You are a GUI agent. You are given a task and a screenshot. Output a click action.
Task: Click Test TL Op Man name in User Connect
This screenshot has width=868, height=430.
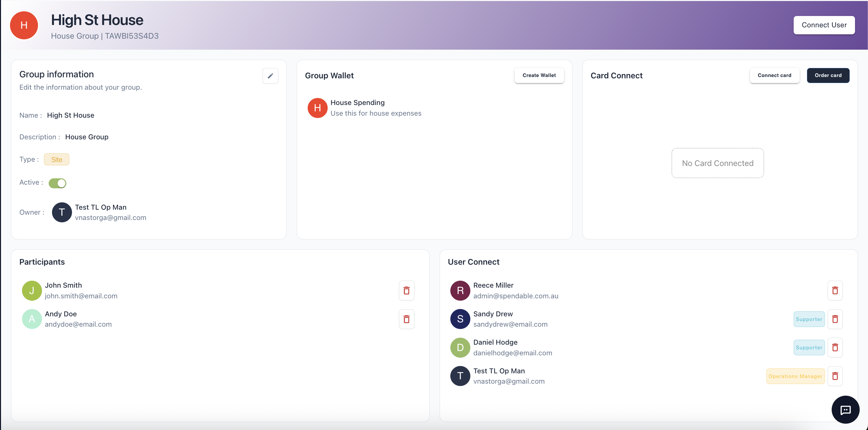click(499, 371)
